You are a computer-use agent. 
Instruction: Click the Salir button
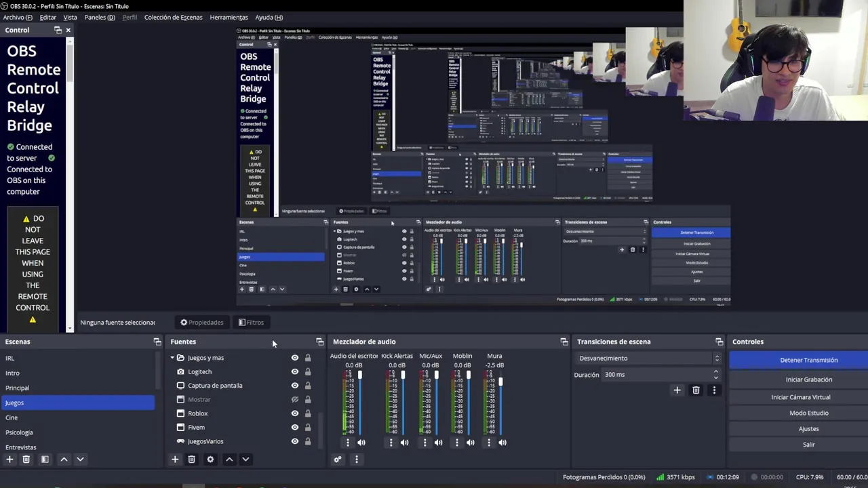click(x=799, y=445)
